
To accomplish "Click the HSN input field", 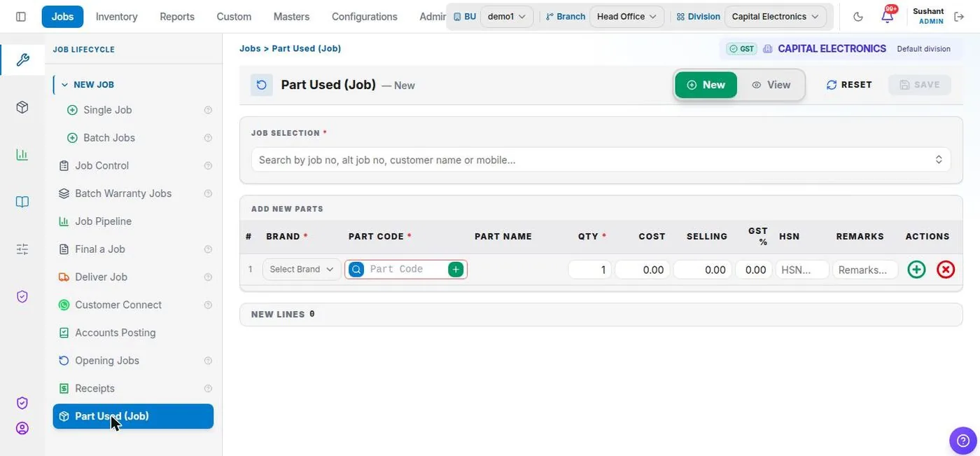I will [802, 270].
